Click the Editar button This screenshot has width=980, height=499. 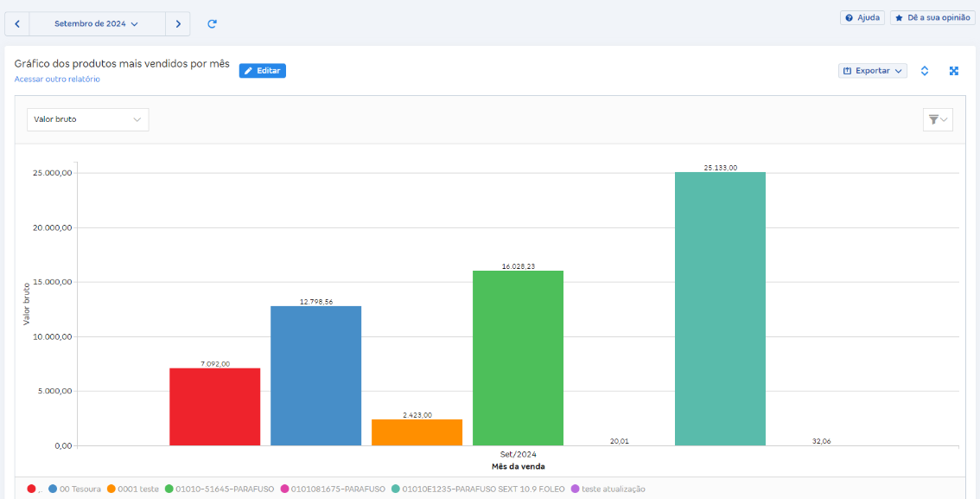[x=262, y=71]
